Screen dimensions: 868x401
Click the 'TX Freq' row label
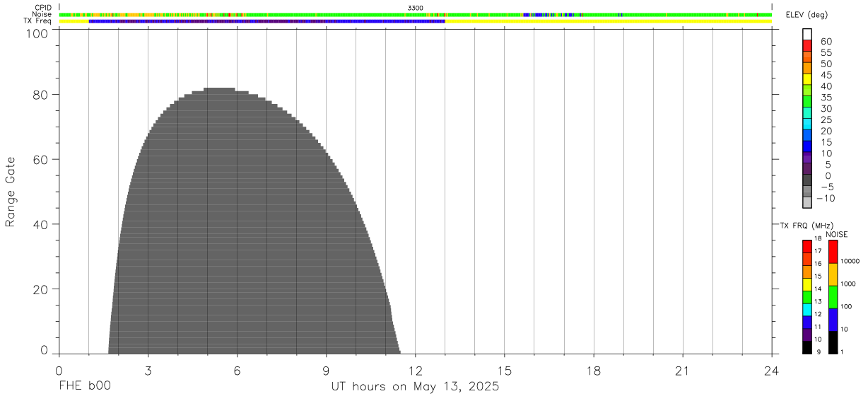[x=37, y=21]
